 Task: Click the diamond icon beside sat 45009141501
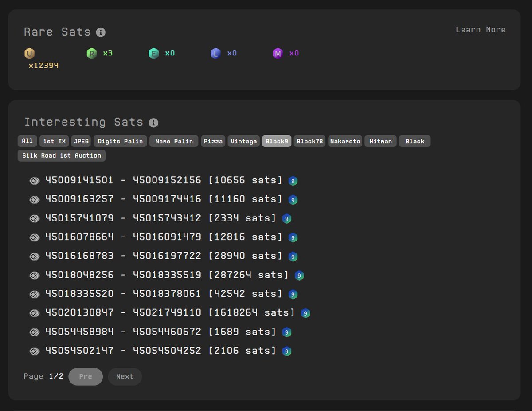pos(34,181)
